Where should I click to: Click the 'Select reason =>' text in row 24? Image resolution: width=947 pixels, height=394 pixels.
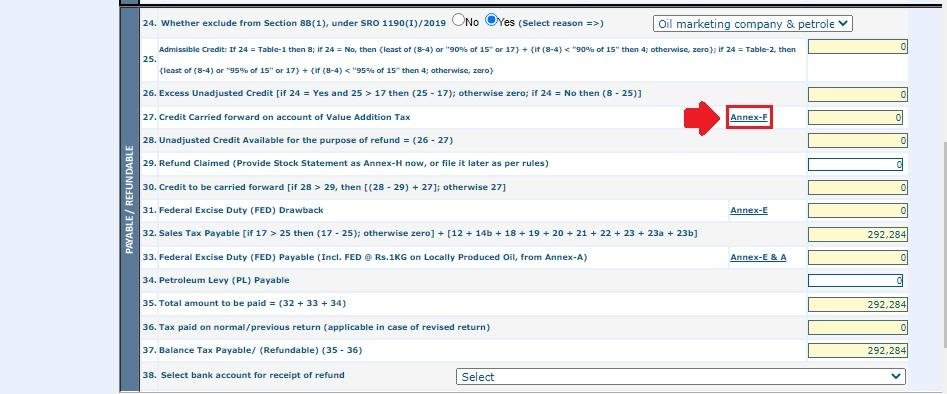561,23
